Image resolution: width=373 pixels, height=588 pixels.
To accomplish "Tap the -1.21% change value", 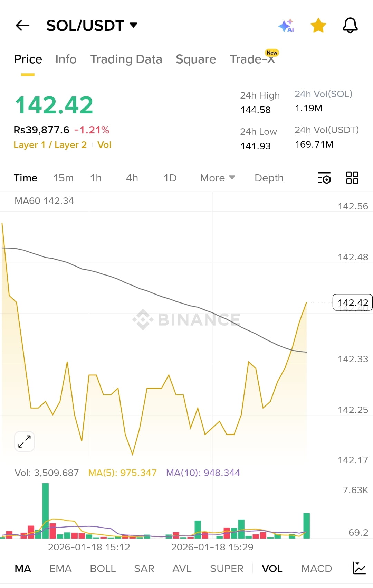I will 92,130.
